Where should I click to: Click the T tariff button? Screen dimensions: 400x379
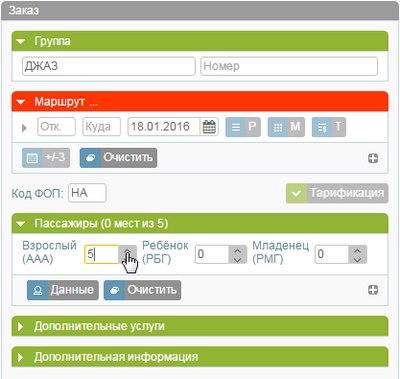click(329, 127)
